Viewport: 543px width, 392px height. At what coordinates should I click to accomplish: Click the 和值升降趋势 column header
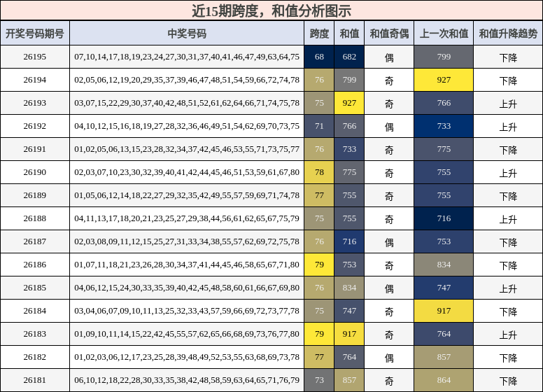[509, 34]
